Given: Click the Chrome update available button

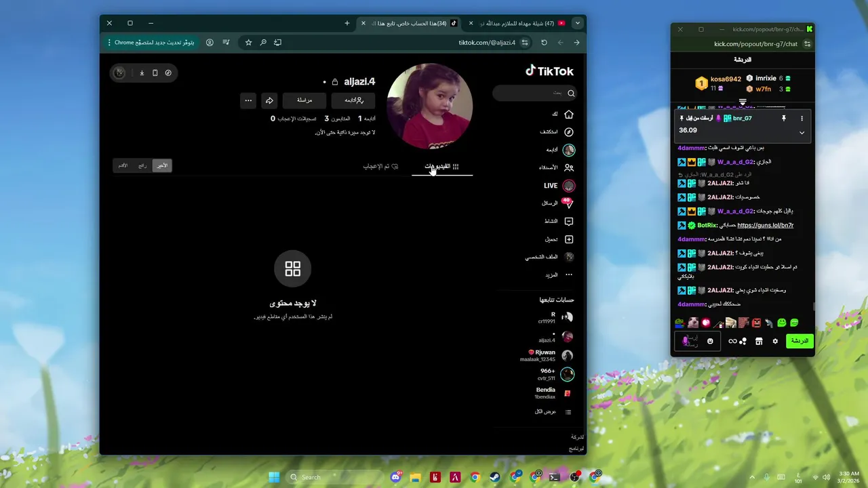Looking at the screenshot, I should click(x=151, y=42).
